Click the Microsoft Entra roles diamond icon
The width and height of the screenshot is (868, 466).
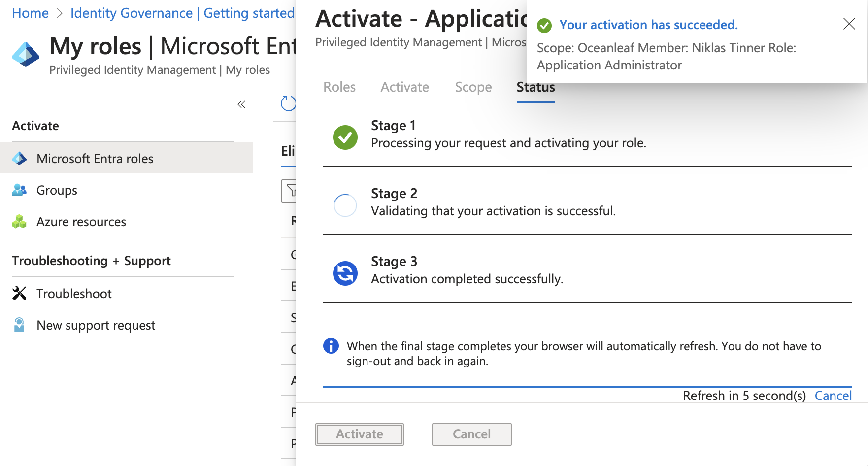coord(19,159)
